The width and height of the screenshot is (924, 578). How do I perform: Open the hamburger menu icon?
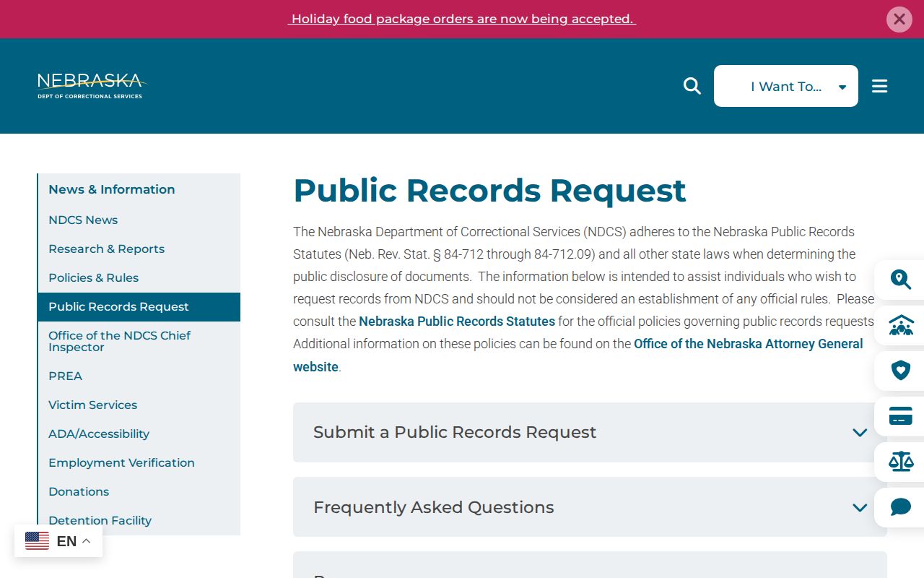click(879, 86)
